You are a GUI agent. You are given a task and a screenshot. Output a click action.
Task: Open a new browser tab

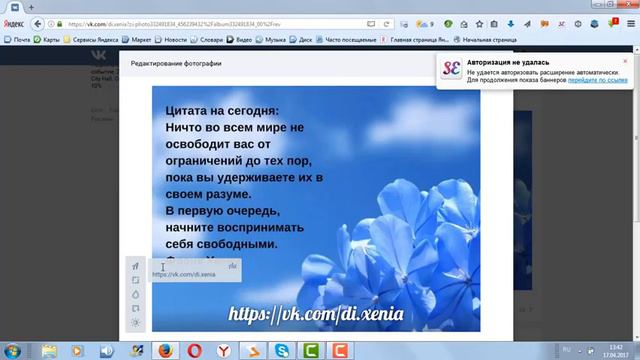tap(31, 7)
